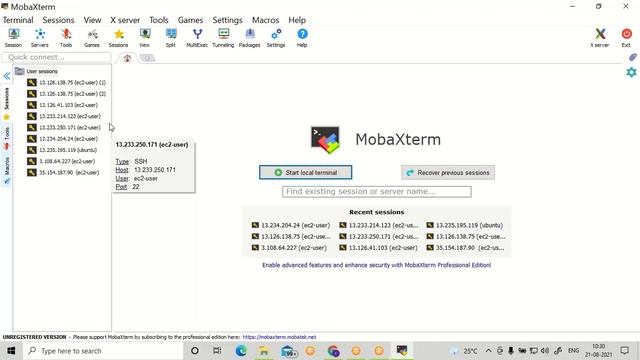640x360 pixels.
Task: Open the Settings menu
Action: click(227, 20)
